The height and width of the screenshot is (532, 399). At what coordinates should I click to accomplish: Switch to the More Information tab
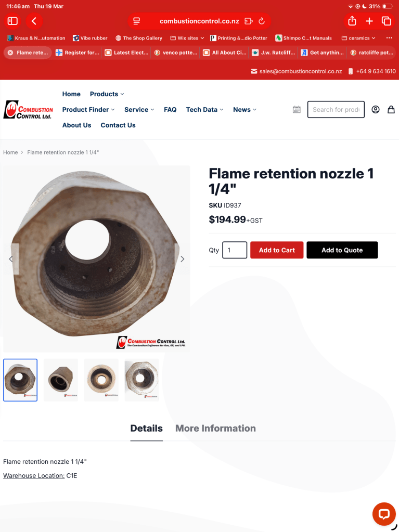coord(215,428)
